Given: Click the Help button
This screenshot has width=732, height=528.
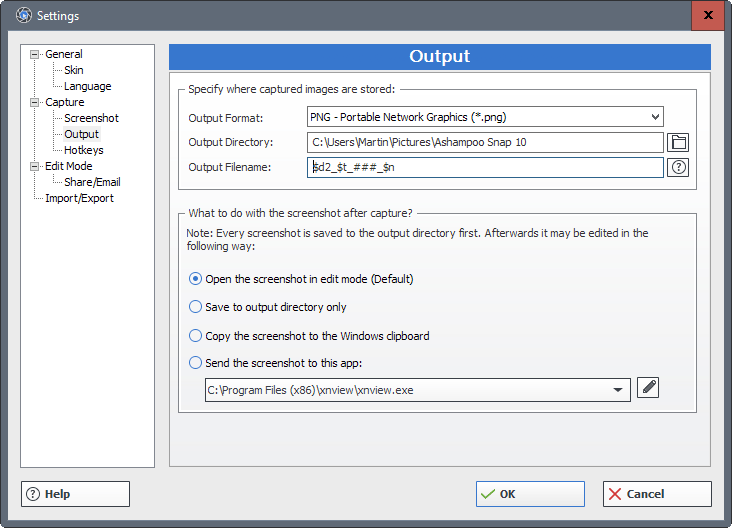Looking at the screenshot, I should click(x=75, y=494).
